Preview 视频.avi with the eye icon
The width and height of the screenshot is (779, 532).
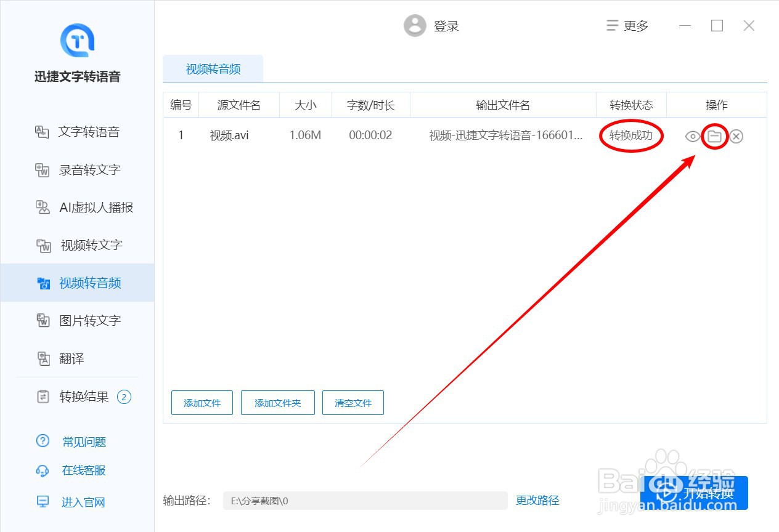[693, 136]
